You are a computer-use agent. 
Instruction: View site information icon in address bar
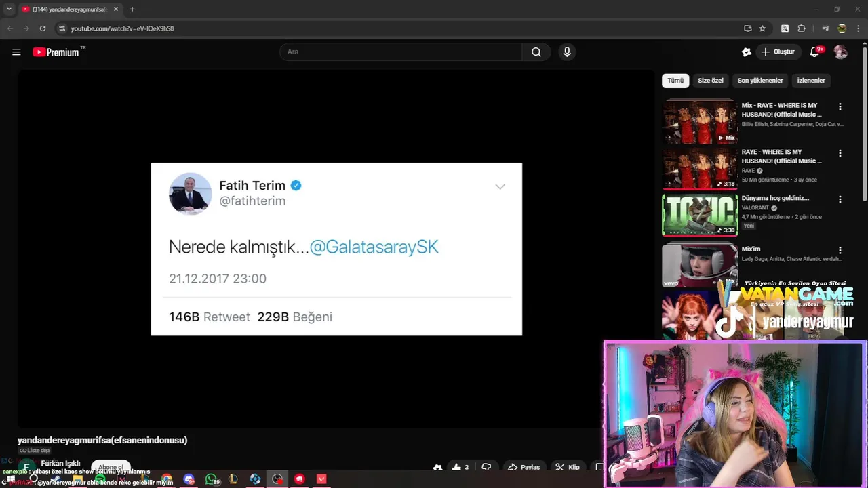[62, 28]
